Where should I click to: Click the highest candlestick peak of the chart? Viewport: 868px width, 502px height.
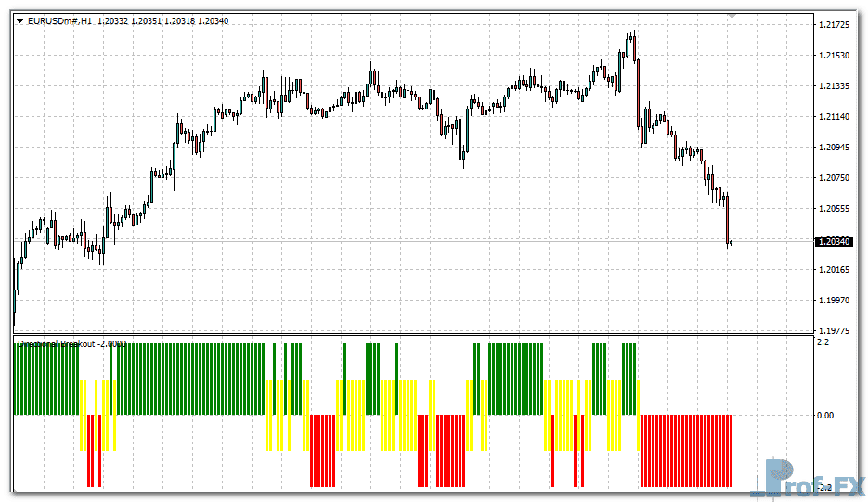click(x=633, y=35)
